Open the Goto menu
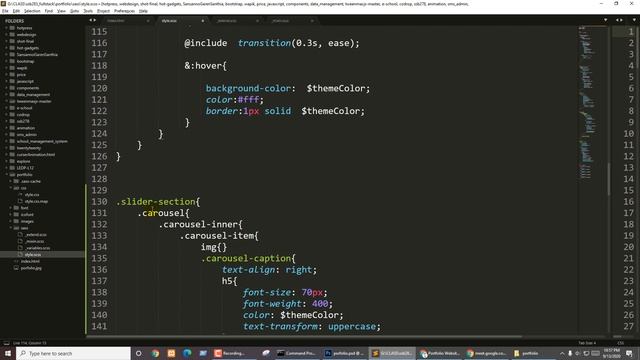The width and height of the screenshot is (640, 360). (74, 11)
